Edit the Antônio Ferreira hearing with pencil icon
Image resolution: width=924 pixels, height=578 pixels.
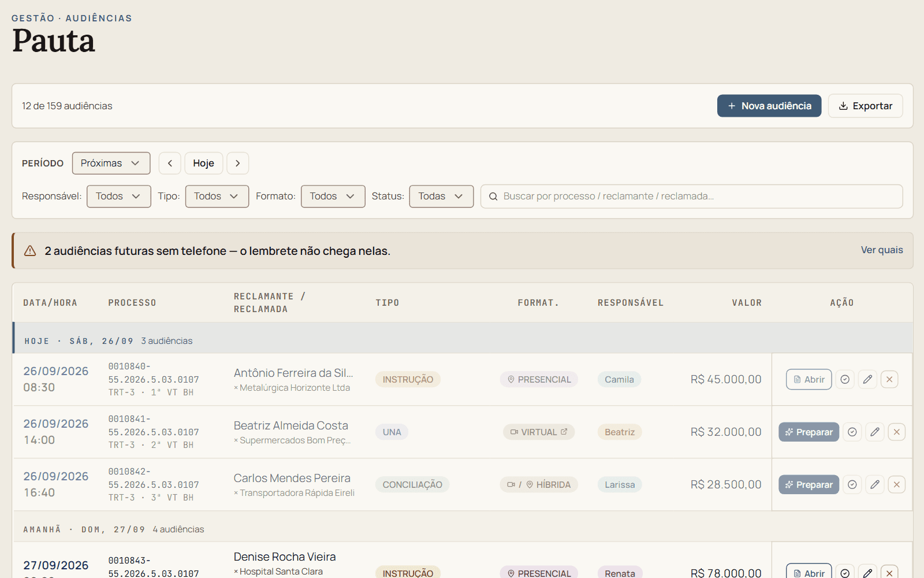pyautogui.click(x=867, y=379)
